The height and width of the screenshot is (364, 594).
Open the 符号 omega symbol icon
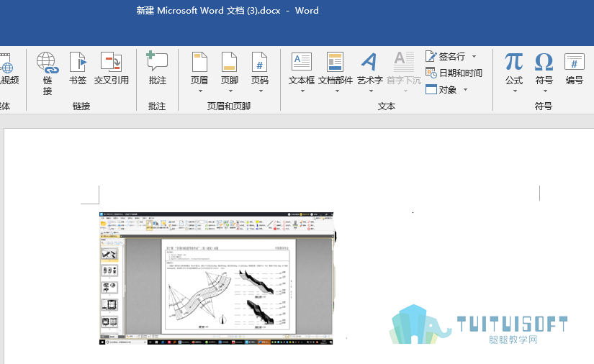click(544, 62)
